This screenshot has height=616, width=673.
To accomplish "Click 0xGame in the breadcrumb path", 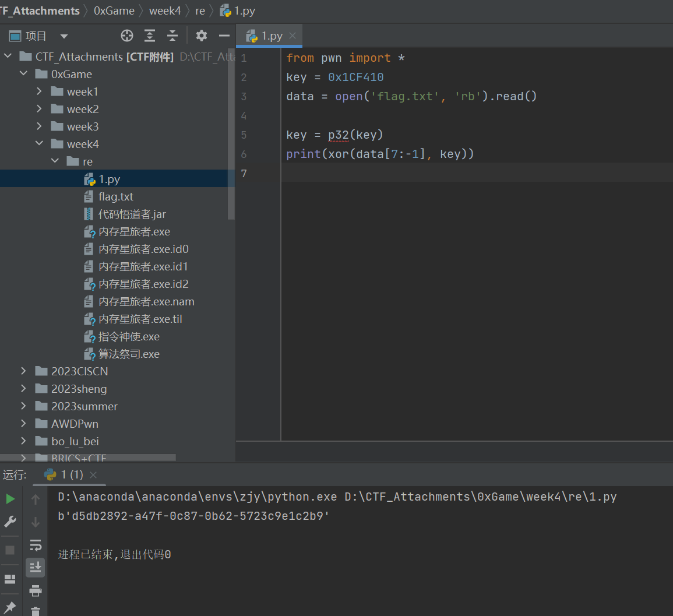I will [x=114, y=11].
